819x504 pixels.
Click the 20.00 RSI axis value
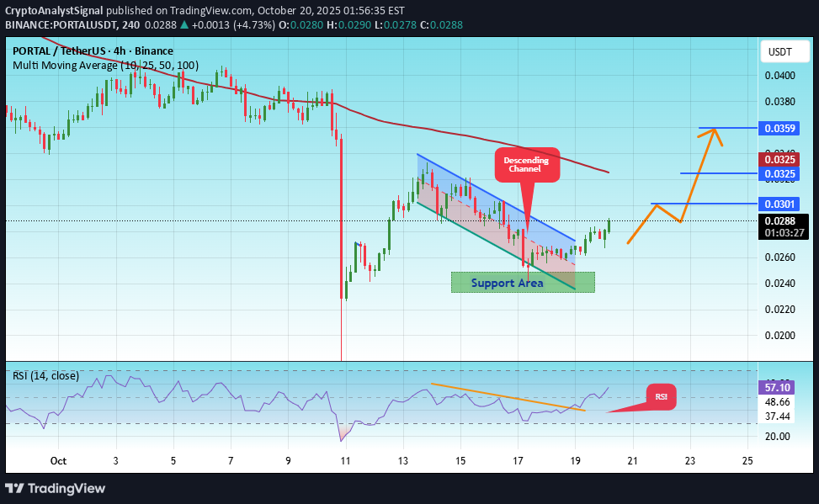click(777, 436)
